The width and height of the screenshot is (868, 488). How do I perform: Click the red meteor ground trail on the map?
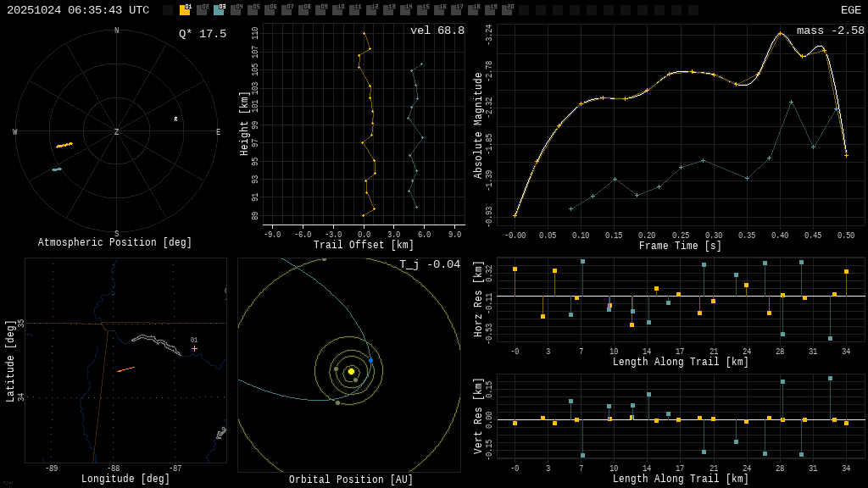pos(125,369)
